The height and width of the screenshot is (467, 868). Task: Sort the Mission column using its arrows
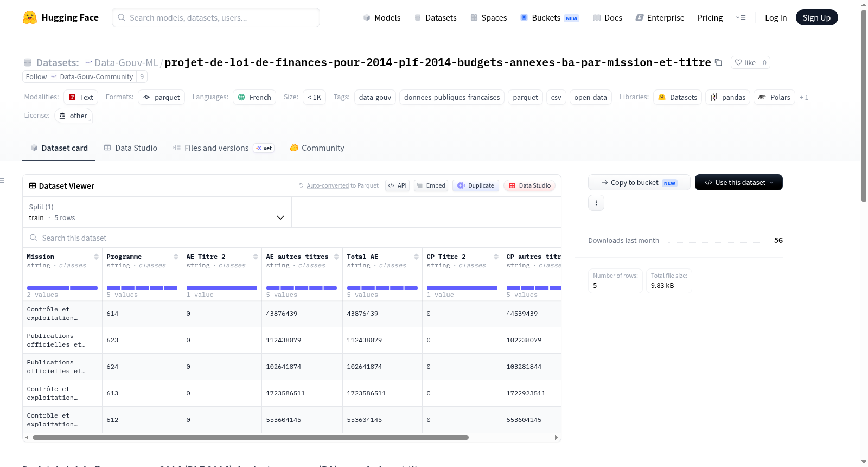pos(96,257)
